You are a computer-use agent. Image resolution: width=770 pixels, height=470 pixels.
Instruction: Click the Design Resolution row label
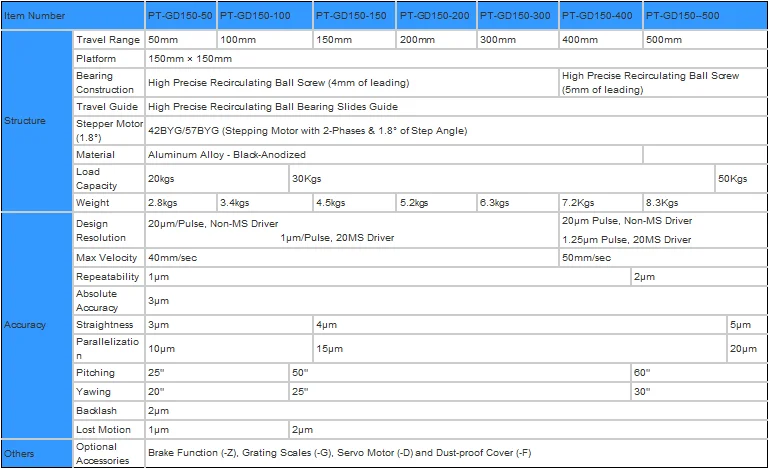tap(101, 231)
